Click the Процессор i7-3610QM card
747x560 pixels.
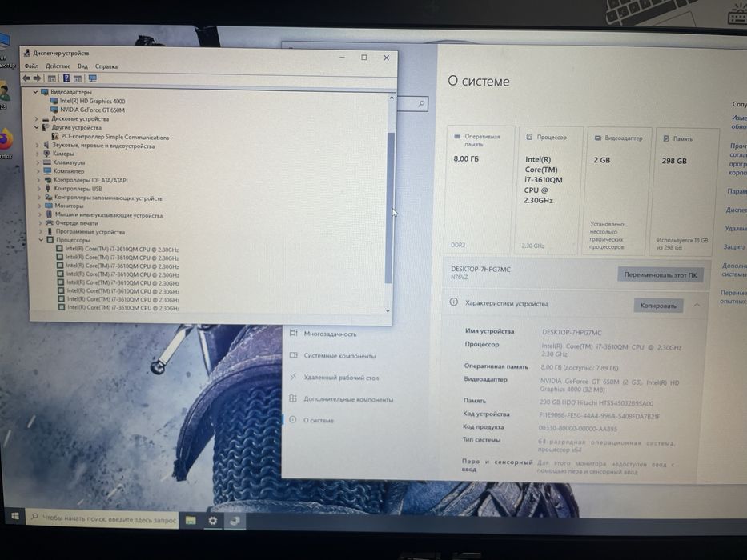[549, 190]
